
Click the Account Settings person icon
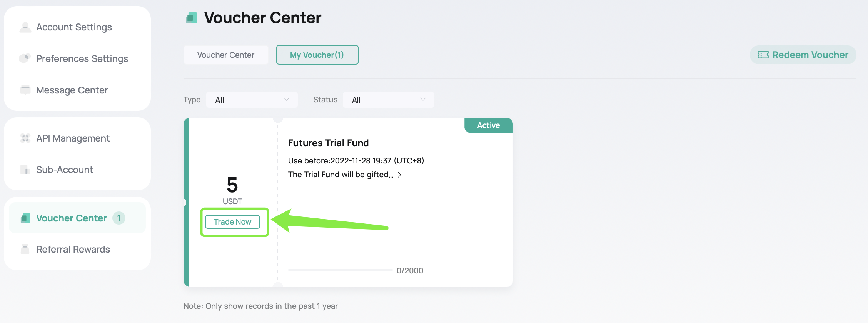pyautogui.click(x=25, y=27)
